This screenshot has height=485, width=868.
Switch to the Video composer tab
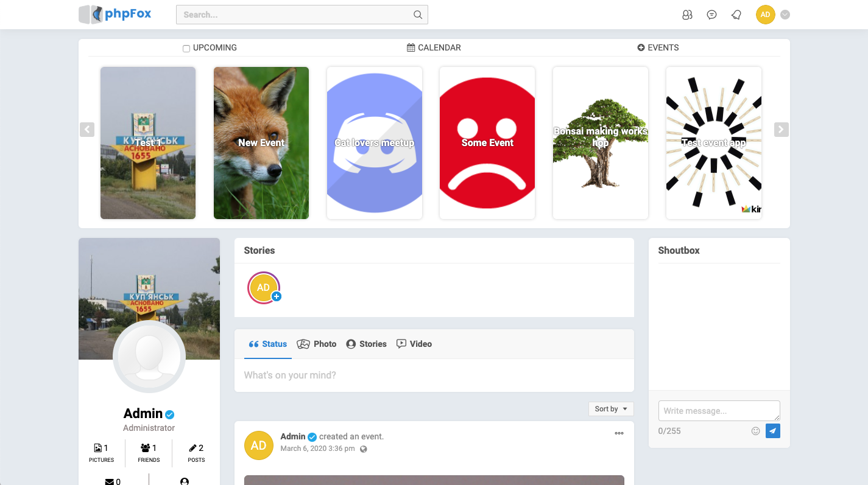tap(414, 344)
